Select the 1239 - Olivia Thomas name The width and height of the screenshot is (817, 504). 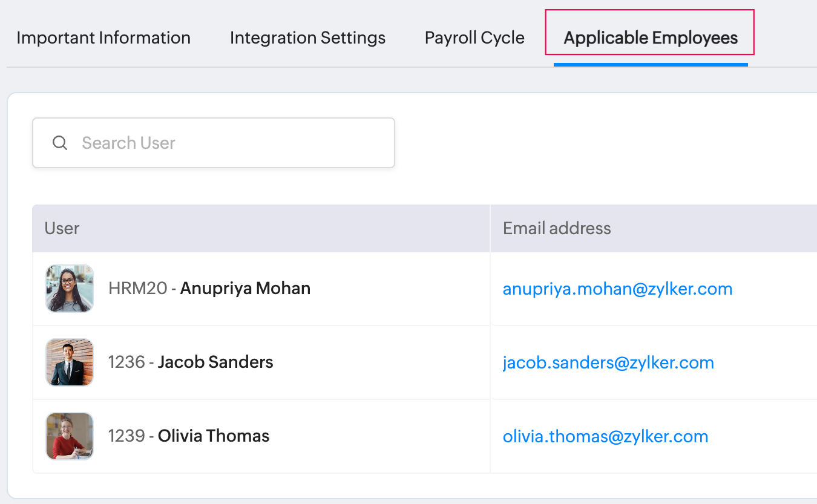coord(214,436)
